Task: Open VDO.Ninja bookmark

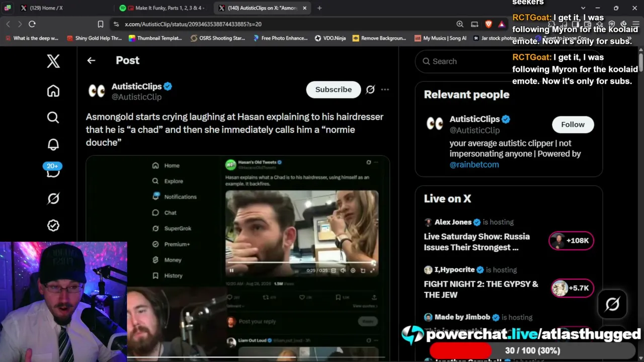Action: tap(330, 38)
